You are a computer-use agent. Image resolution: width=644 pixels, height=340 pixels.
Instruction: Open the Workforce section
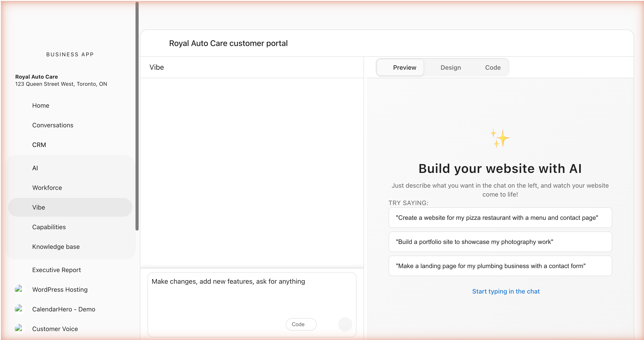click(47, 188)
